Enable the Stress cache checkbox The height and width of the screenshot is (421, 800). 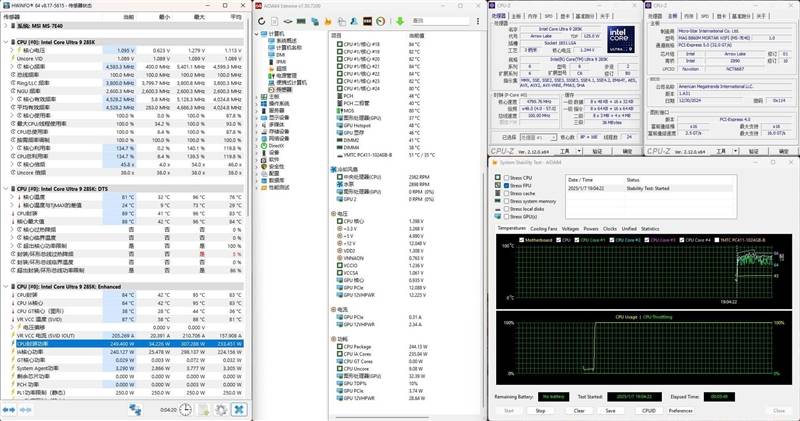coord(507,193)
